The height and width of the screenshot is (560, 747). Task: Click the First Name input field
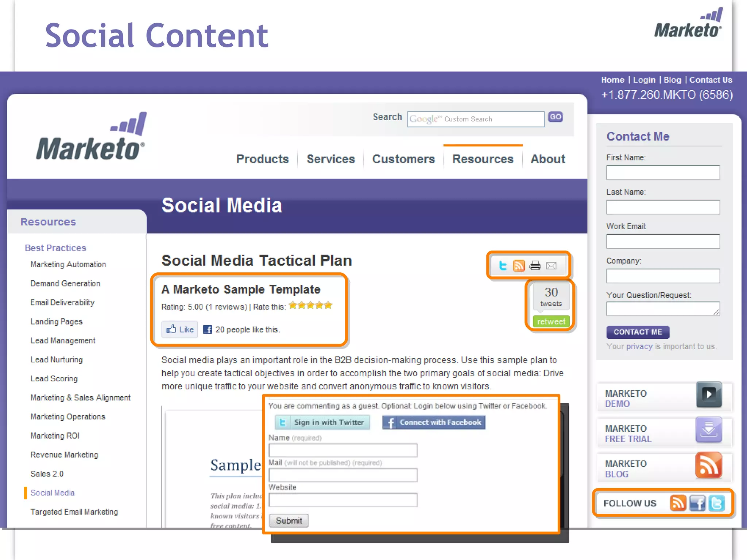coord(663,173)
